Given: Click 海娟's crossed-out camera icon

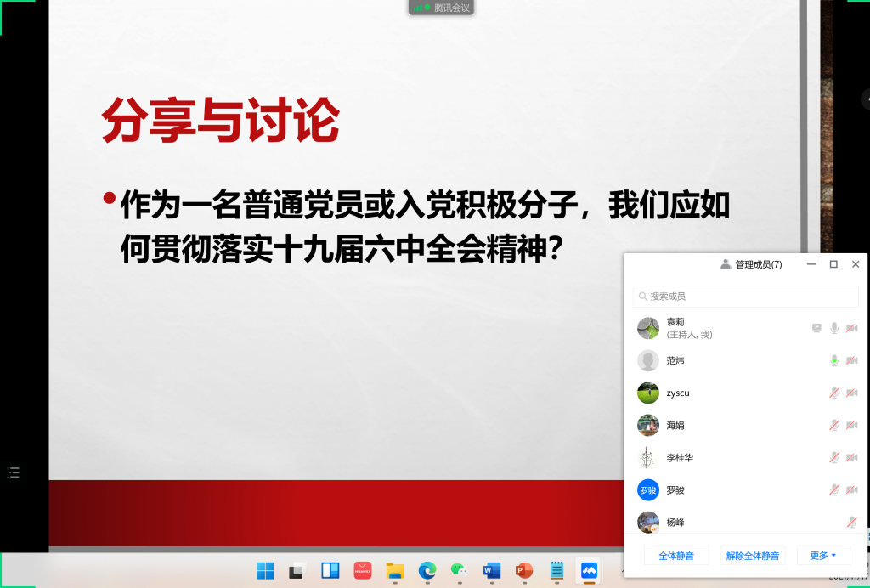Looking at the screenshot, I should pos(851,425).
